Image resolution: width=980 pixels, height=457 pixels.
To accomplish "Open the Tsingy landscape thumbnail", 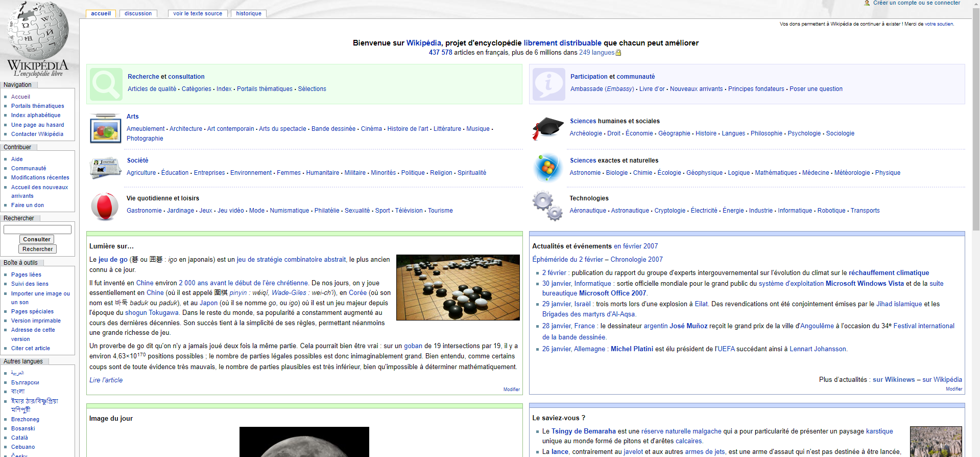I will (936, 442).
